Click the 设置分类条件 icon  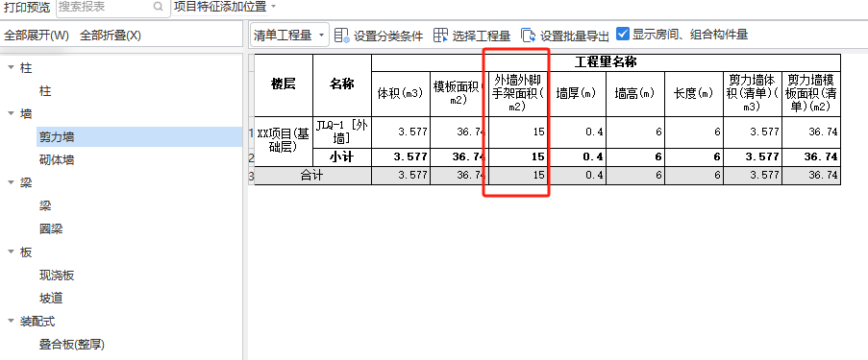coord(342,36)
